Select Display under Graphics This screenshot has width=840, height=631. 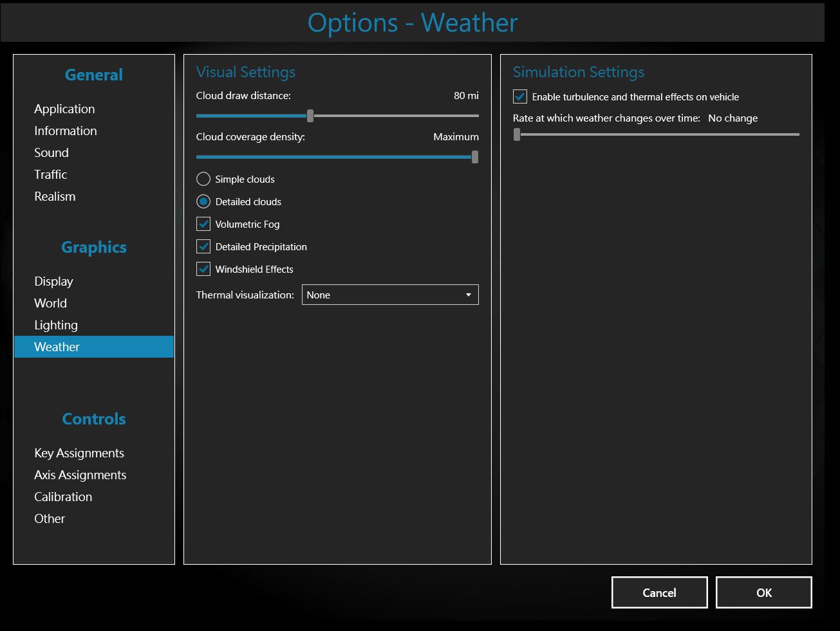click(x=53, y=281)
